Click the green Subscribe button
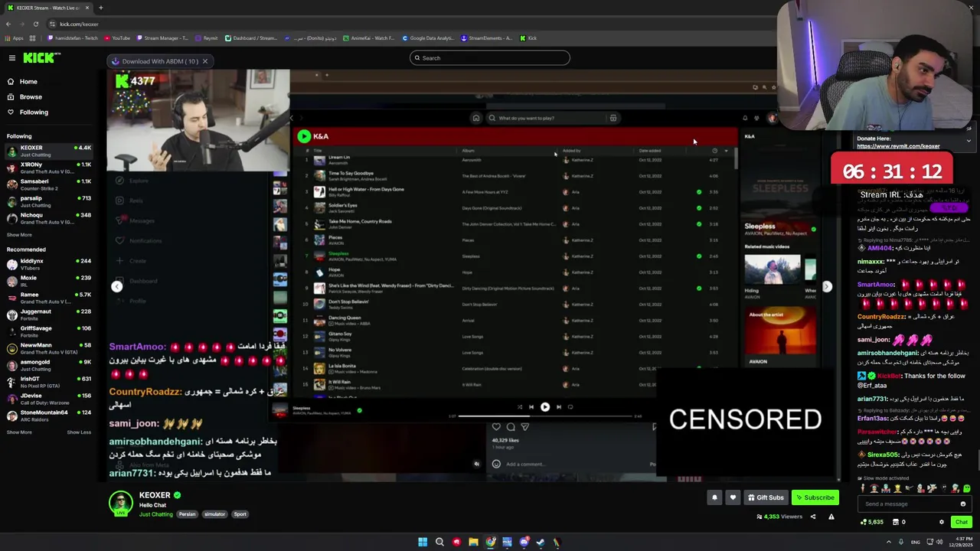Screen dimensions: 980x551 tap(815, 497)
